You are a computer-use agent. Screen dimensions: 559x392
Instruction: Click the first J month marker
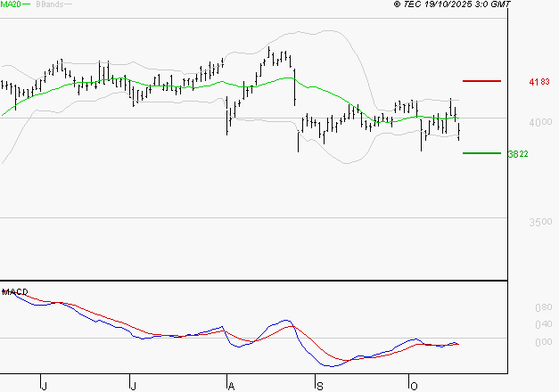tap(44, 387)
